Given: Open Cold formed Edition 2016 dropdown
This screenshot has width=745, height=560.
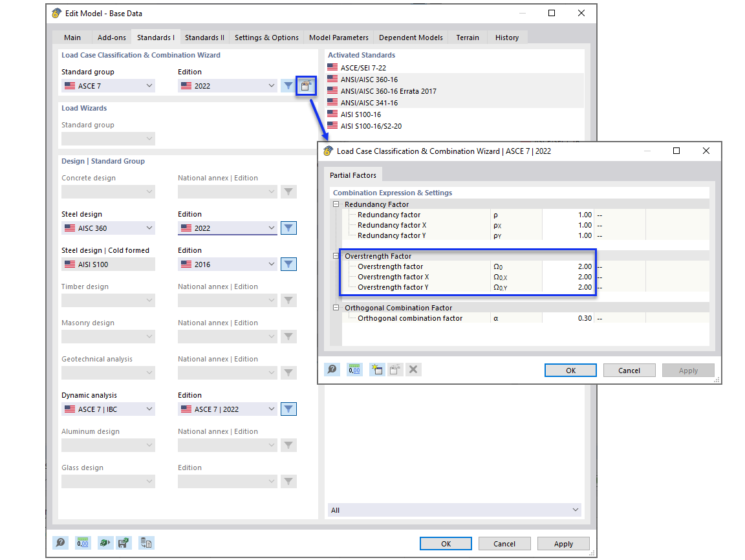Looking at the screenshot, I should click(x=228, y=264).
